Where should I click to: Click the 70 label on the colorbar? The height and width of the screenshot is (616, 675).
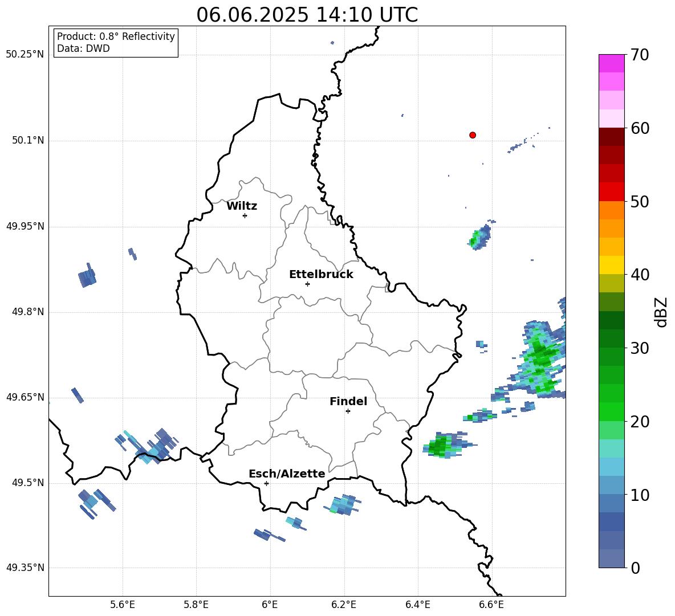point(640,55)
